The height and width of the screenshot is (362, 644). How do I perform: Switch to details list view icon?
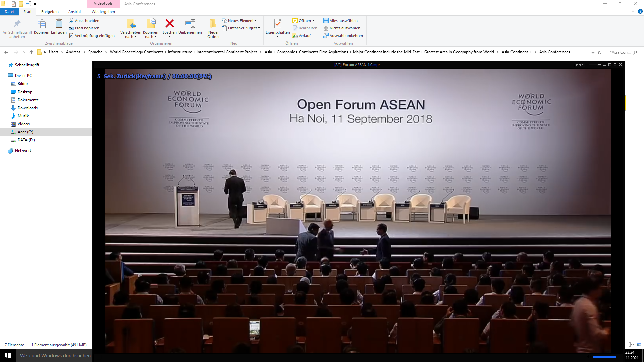(x=632, y=345)
